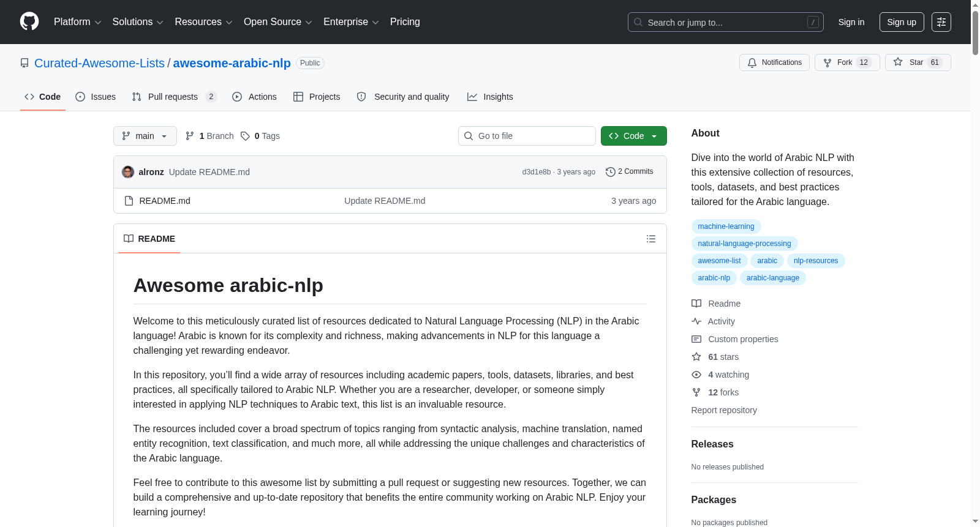The height and width of the screenshot is (527, 980).
Task: Open the Notifications bell button
Action: click(775, 62)
